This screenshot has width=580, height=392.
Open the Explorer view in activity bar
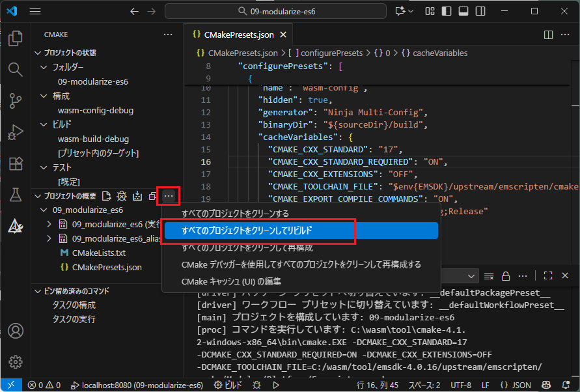pyautogui.click(x=15, y=38)
